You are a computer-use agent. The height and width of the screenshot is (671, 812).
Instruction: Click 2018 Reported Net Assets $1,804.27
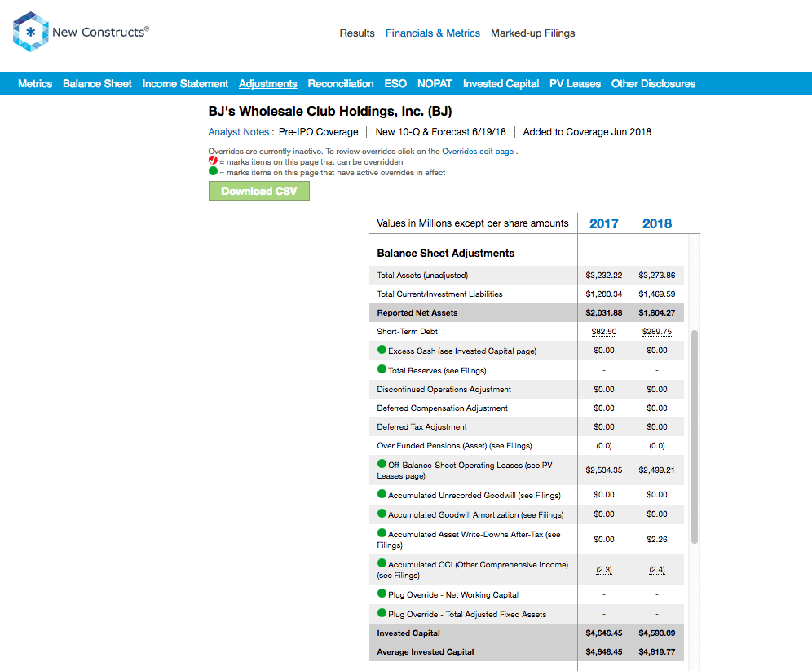(656, 313)
